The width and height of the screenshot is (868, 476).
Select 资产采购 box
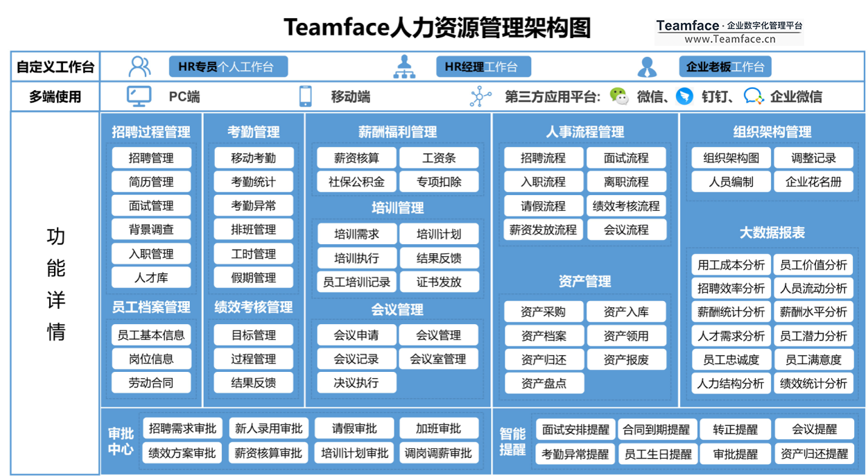point(544,312)
